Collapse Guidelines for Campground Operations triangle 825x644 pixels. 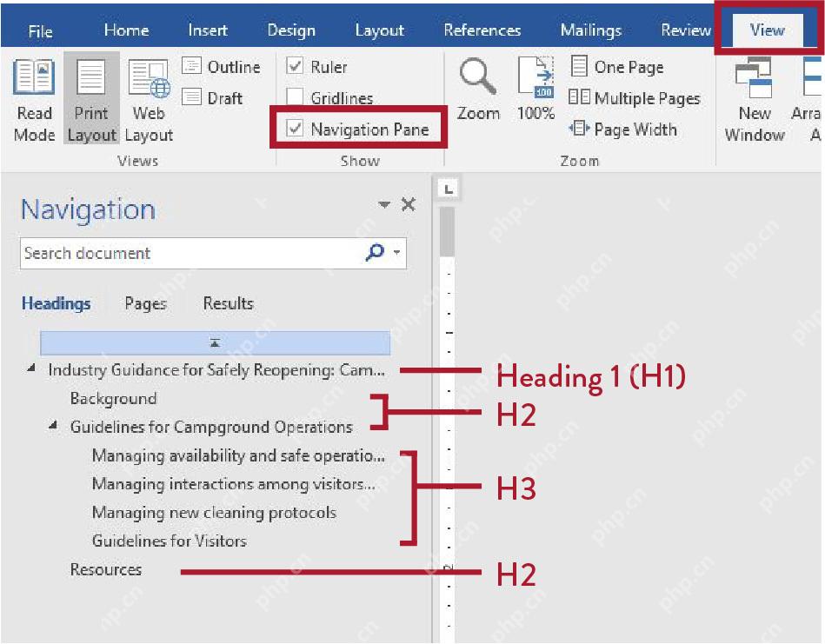tap(53, 425)
